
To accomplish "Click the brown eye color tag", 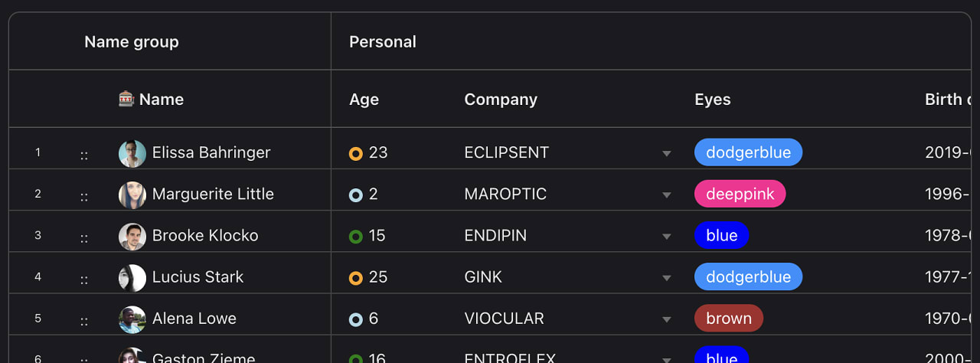I will 729,318.
